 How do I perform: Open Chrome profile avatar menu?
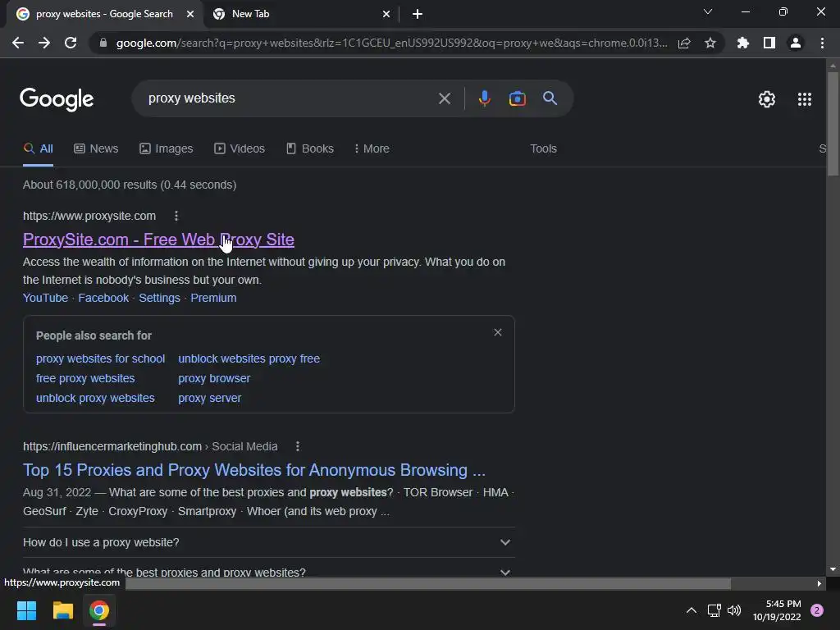point(796,43)
